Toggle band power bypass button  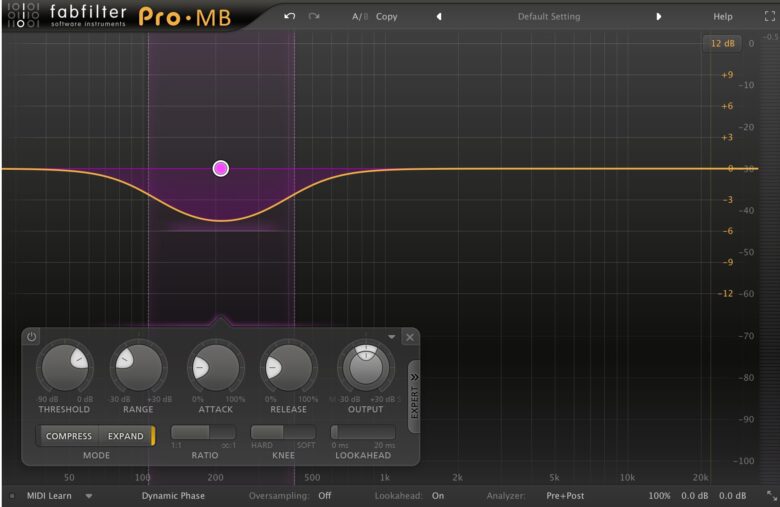point(31,337)
